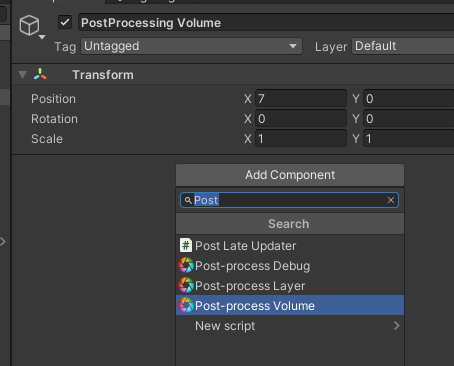Click the Rotation Y field
454x366 pixels.
click(x=409, y=119)
